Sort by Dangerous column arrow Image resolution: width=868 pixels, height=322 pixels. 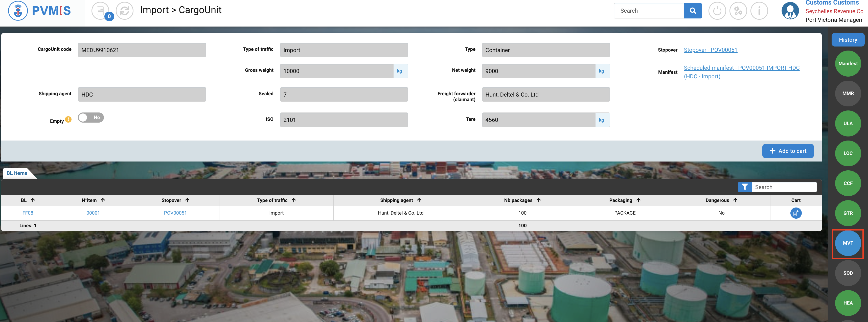[735, 200]
